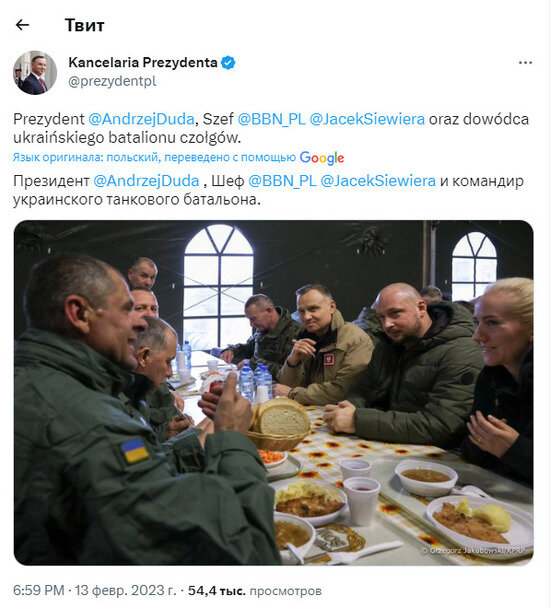
Task: Click the Твит page title
Action: point(85,26)
